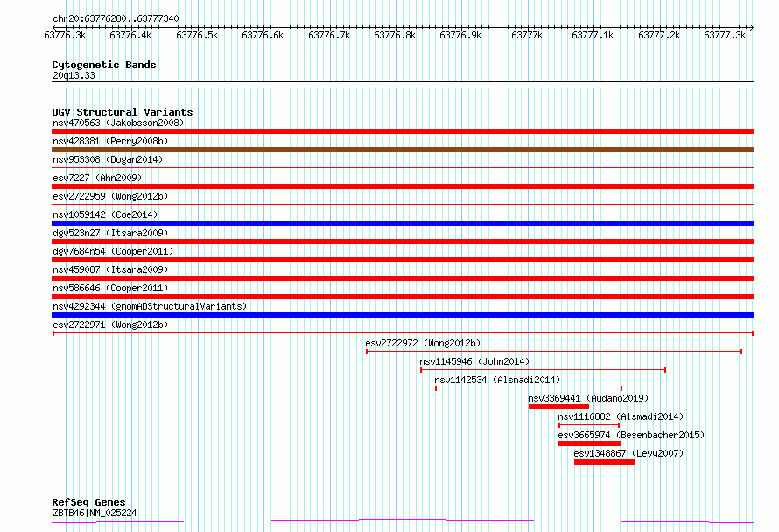
Task: Select the thin red line for nsv1116882
Action: (589, 425)
